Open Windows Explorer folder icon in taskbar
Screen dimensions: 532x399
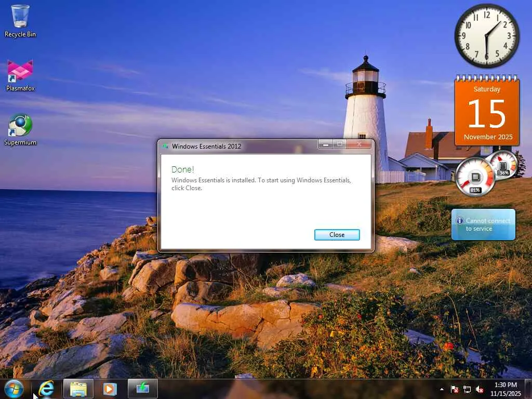coord(78,389)
